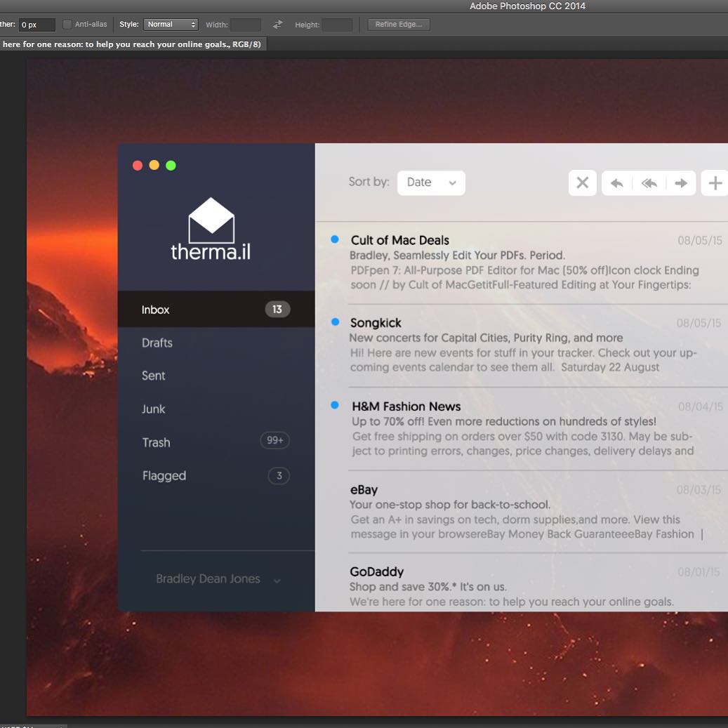Click the plus compose icon

pyautogui.click(x=715, y=183)
